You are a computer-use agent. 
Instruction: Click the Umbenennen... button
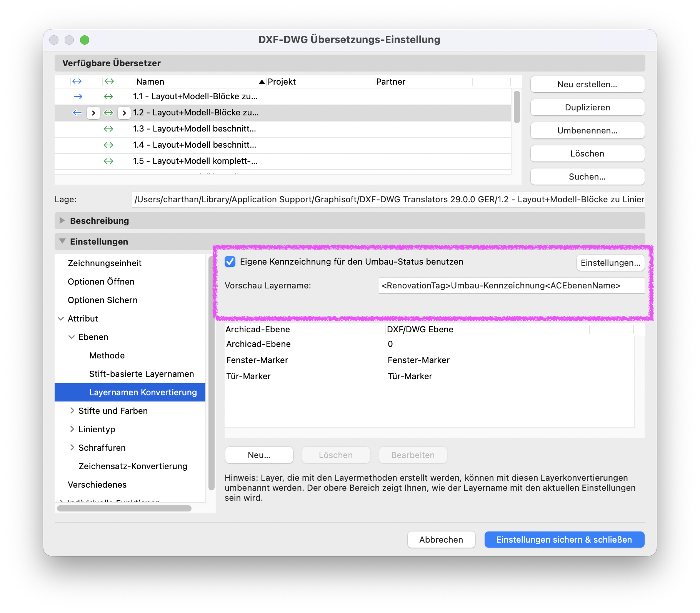pyautogui.click(x=587, y=130)
